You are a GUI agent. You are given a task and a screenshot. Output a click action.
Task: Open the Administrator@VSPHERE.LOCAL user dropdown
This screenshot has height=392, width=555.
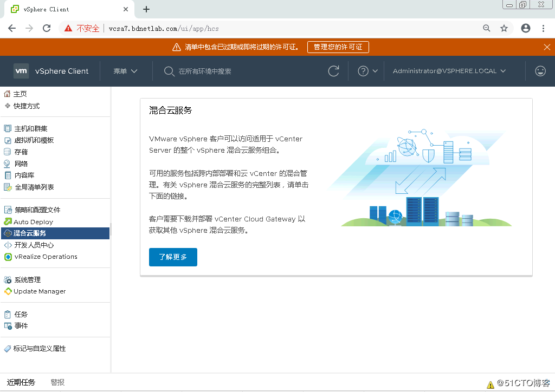[449, 71]
